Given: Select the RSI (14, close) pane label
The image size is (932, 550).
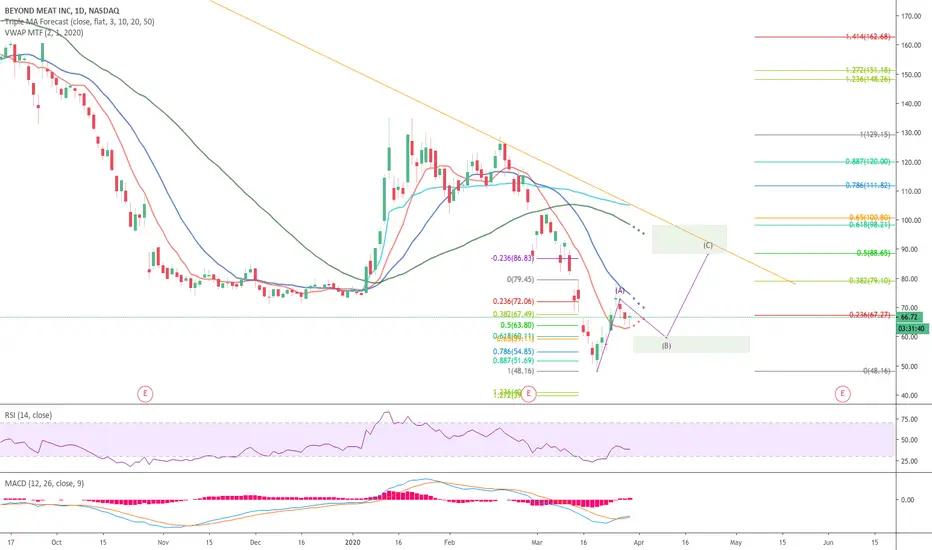Looking at the screenshot, I should [28, 415].
